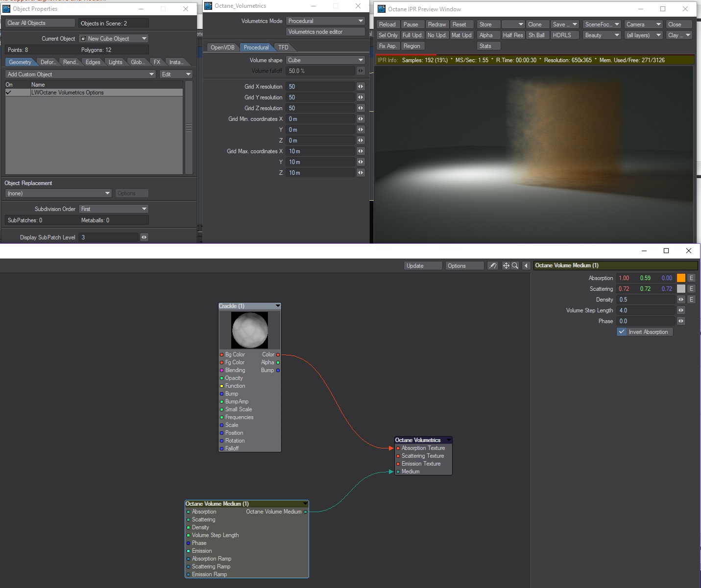
Task: Expand the Crackle node collapse arrow
Action: (278, 306)
